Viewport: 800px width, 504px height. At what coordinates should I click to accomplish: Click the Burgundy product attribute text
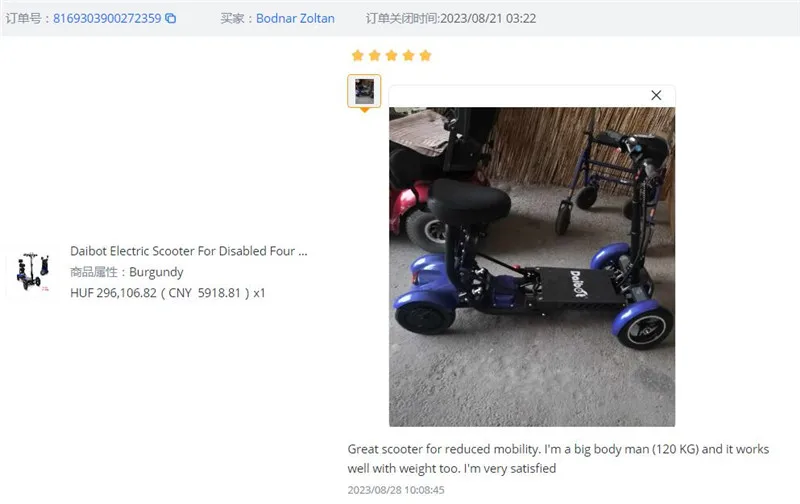pos(156,272)
